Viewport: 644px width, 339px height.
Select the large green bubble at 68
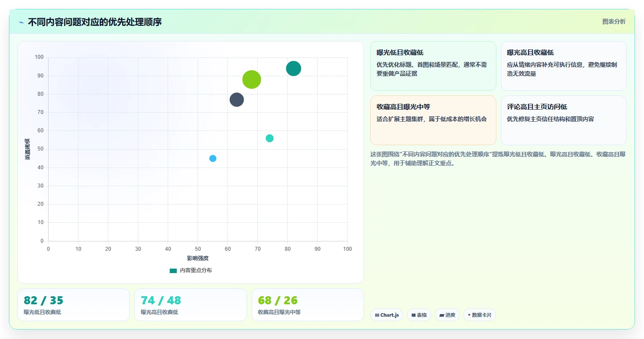[x=252, y=80]
